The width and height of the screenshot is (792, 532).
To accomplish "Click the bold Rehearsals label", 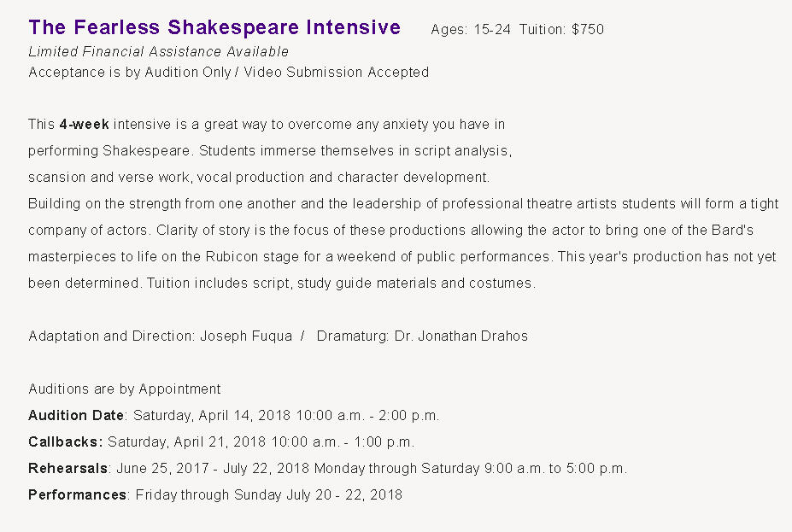I will click(x=67, y=469).
